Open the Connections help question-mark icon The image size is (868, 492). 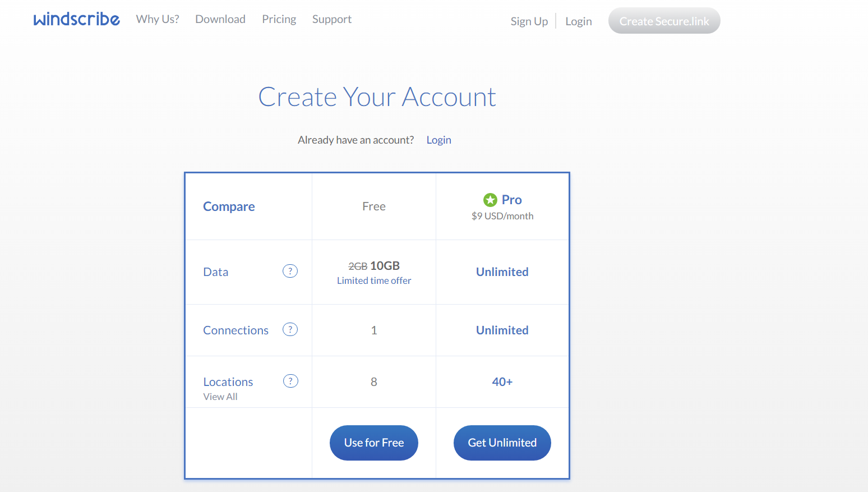pyautogui.click(x=290, y=329)
